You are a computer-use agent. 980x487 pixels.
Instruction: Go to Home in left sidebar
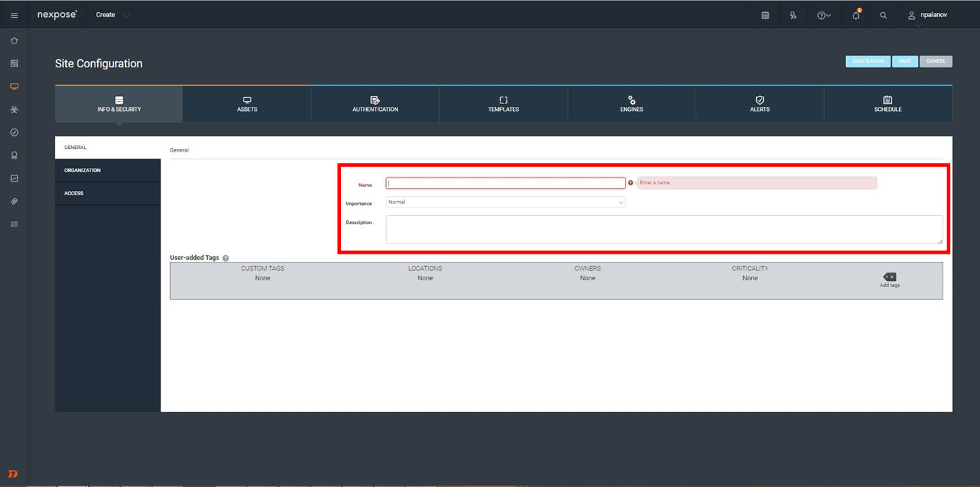14,41
